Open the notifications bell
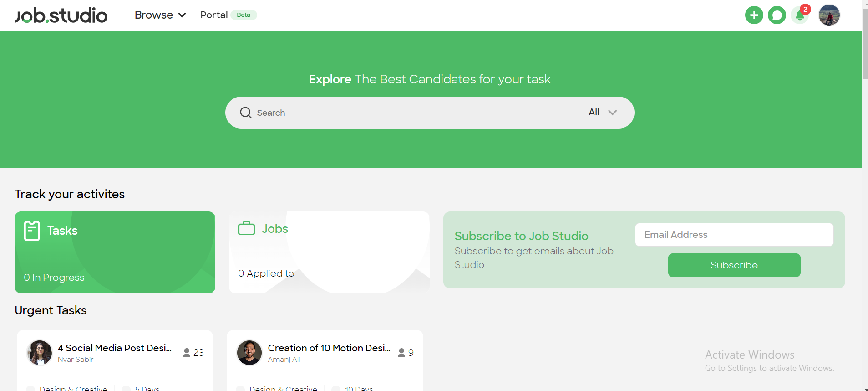The width and height of the screenshot is (868, 391). (x=800, y=15)
